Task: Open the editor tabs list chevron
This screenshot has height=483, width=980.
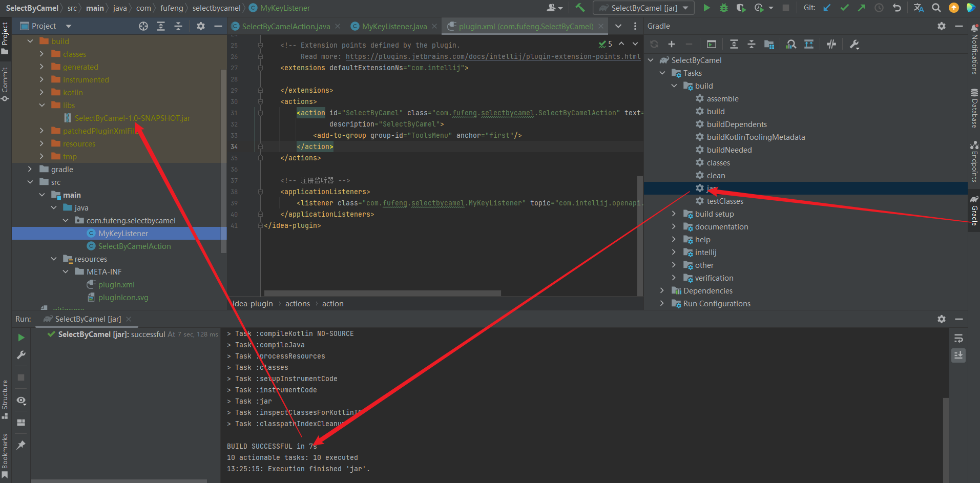Action: coord(618,26)
